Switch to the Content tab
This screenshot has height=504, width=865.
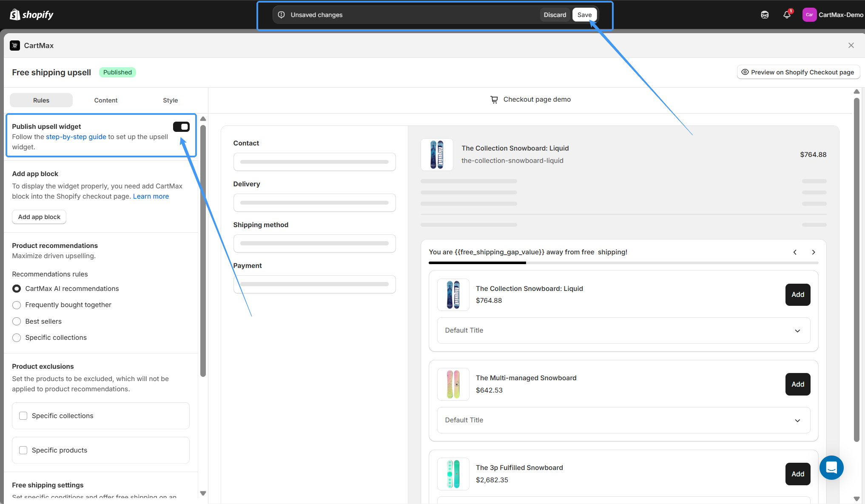[106, 100]
